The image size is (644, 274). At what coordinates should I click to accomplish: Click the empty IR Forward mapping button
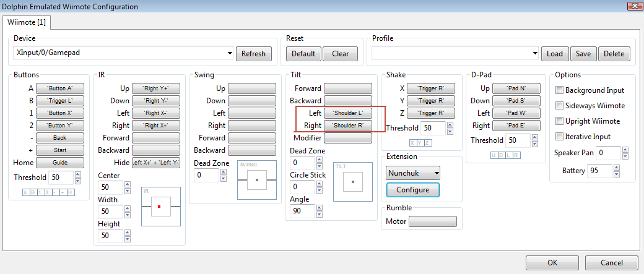[155, 138]
